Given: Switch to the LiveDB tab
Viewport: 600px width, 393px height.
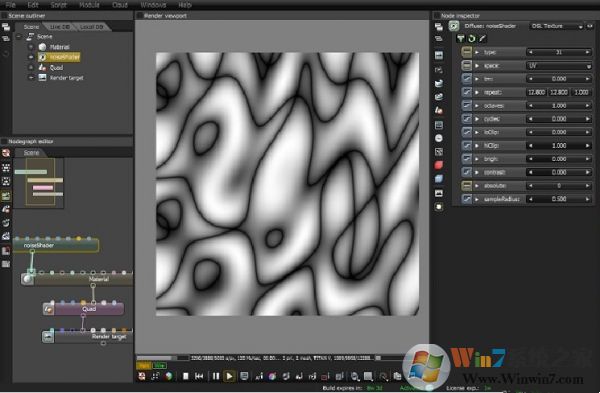Looking at the screenshot, I should [60, 27].
